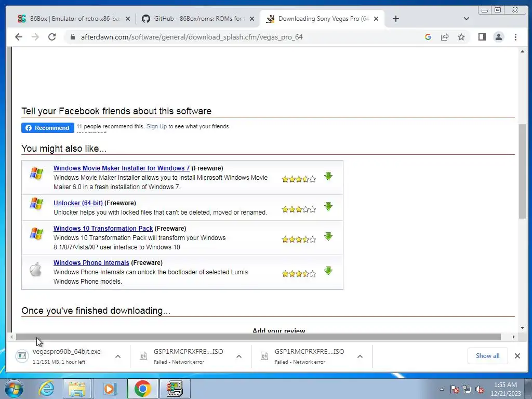
Task: Close the downloads bar
Action: click(x=517, y=355)
